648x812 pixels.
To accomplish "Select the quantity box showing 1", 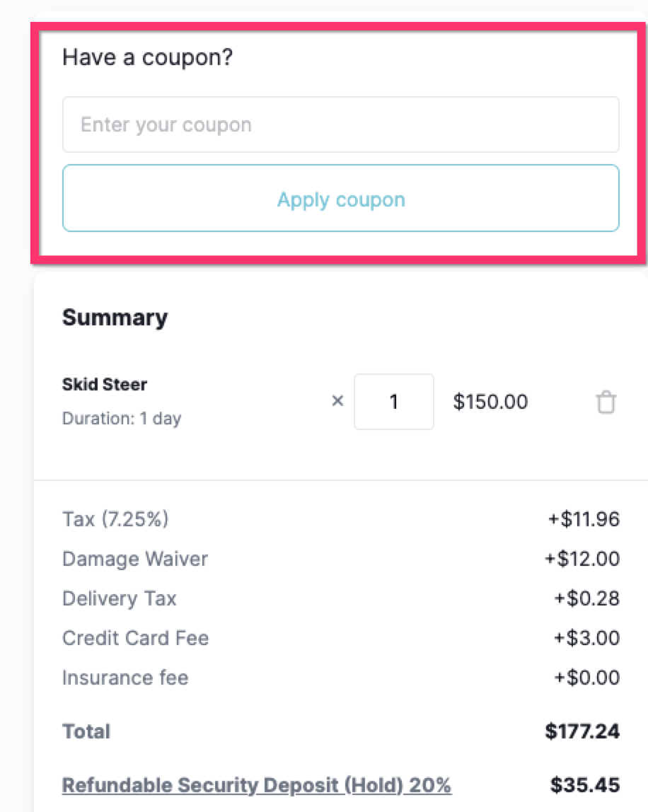I will [x=394, y=401].
